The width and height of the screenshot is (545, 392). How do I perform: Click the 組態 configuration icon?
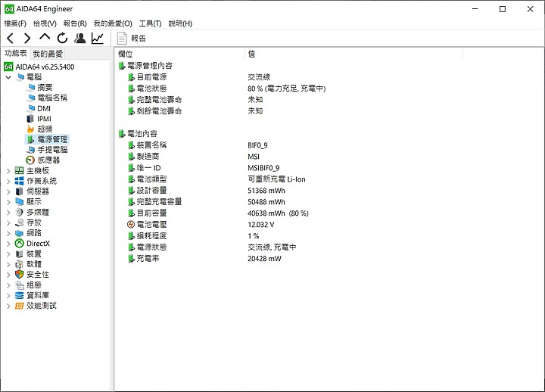coord(20,285)
